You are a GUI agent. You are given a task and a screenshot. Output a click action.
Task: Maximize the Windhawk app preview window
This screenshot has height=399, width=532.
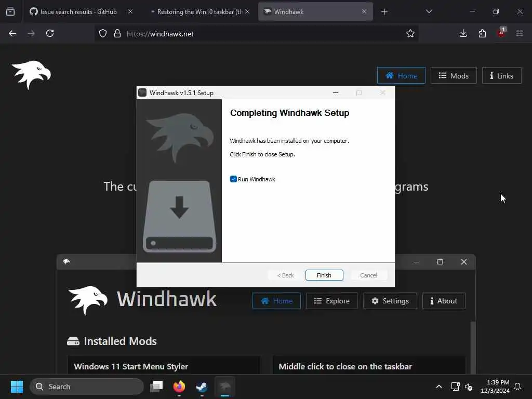[x=440, y=262]
